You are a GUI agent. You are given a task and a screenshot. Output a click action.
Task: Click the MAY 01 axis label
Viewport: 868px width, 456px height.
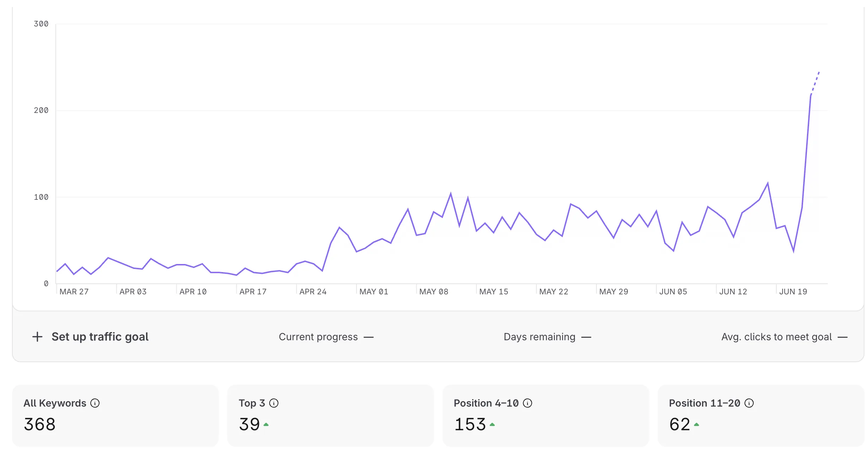coord(374,292)
